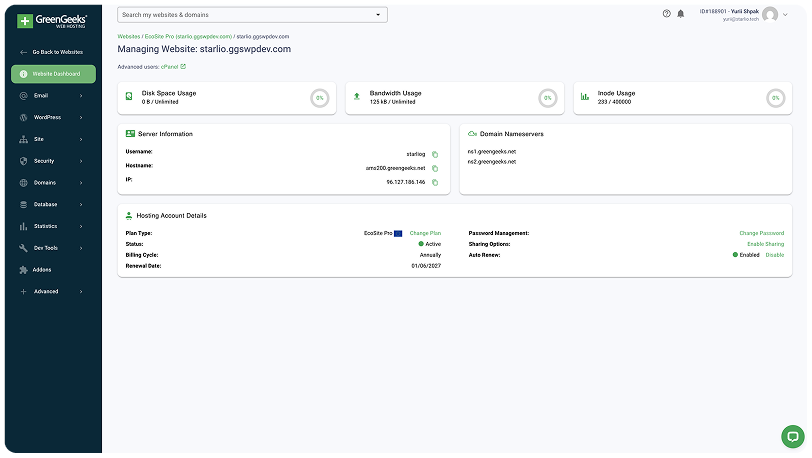Select Website Dashboard in sidebar
The image size is (812, 458).
click(53, 74)
